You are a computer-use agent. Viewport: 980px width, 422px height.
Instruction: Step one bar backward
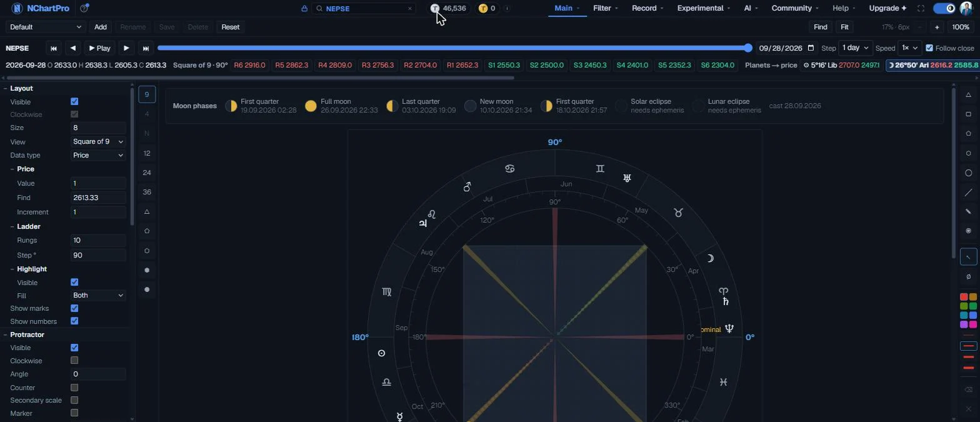click(x=73, y=48)
